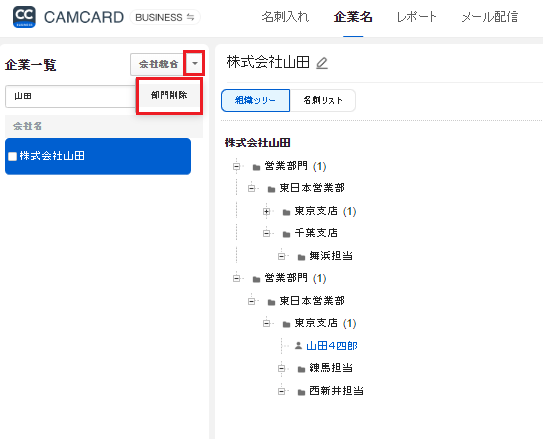Collapse the second 営業部門 (1) node
This screenshot has height=439, width=543.
[237, 278]
